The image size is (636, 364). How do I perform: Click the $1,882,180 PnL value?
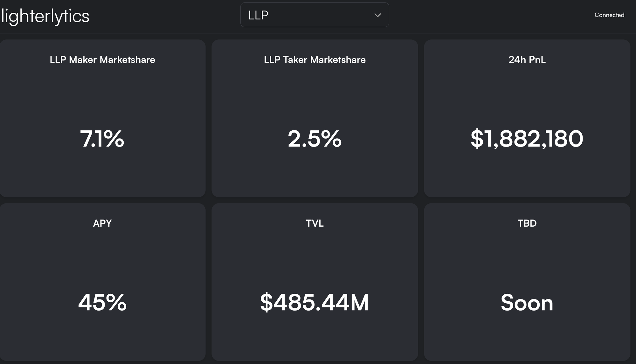(527, 139)
